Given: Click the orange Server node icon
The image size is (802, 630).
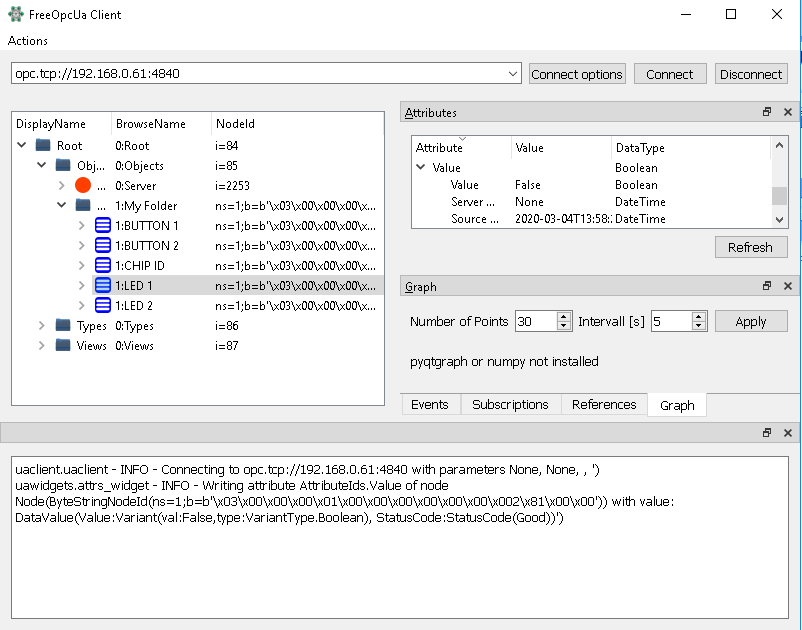Looking at the screenshot, I should (83, 185).
